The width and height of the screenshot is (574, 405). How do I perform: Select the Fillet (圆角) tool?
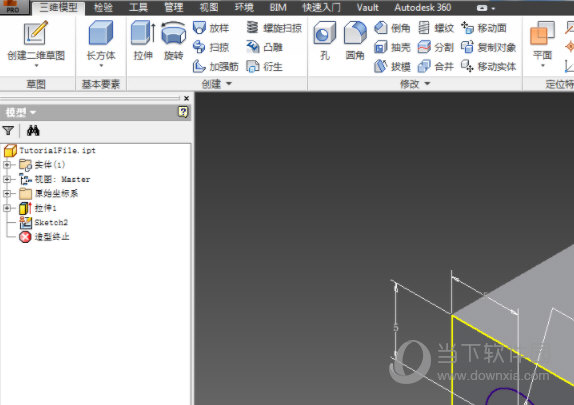[x=355, y=40]
